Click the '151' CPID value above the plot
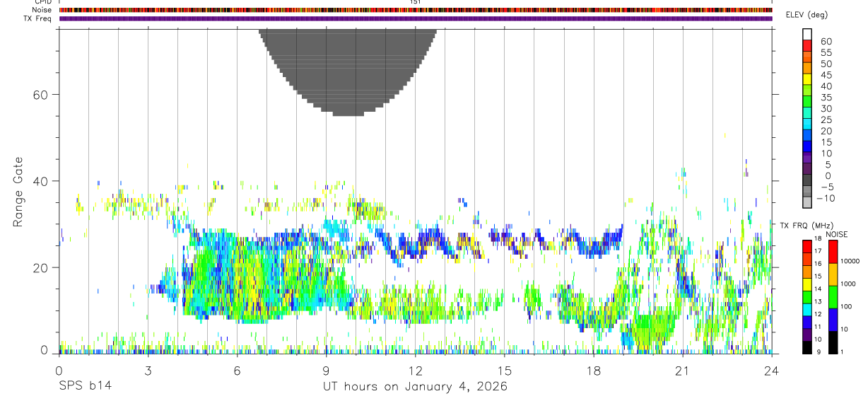Screen dimensions: 868x401 pyautogui.click(x=416, y=2)
